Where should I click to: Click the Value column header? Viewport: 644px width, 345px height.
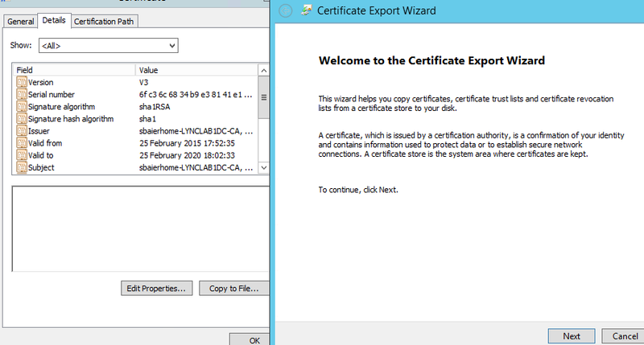pos(196,70)
